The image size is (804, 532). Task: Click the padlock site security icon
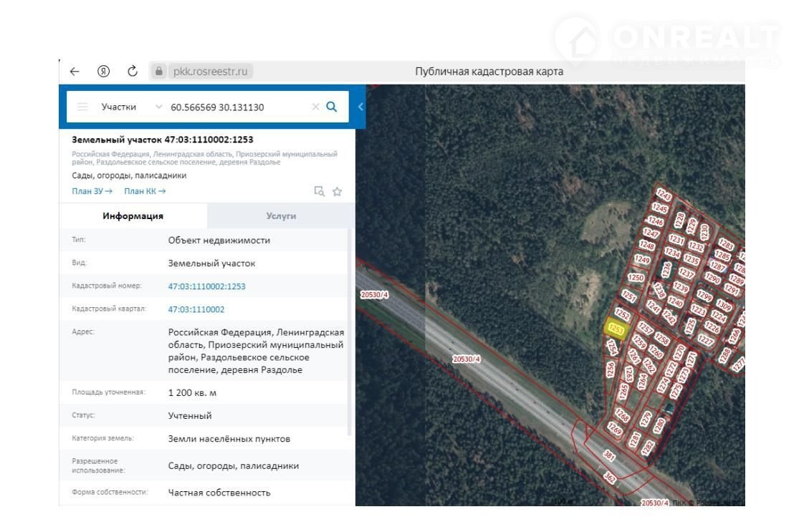click(159, 72)
